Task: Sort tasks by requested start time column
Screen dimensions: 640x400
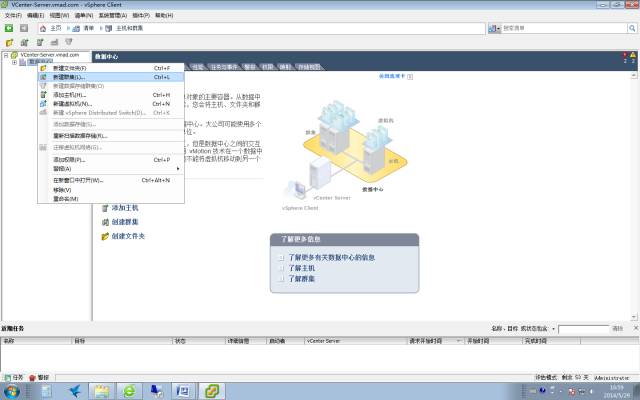Action: pos(436,341)
